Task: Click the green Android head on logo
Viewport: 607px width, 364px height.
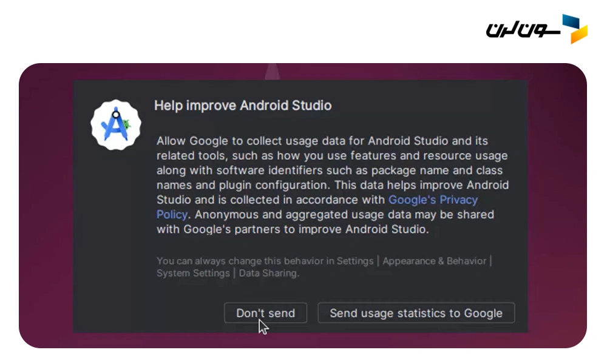Action: tap(127, 125)
